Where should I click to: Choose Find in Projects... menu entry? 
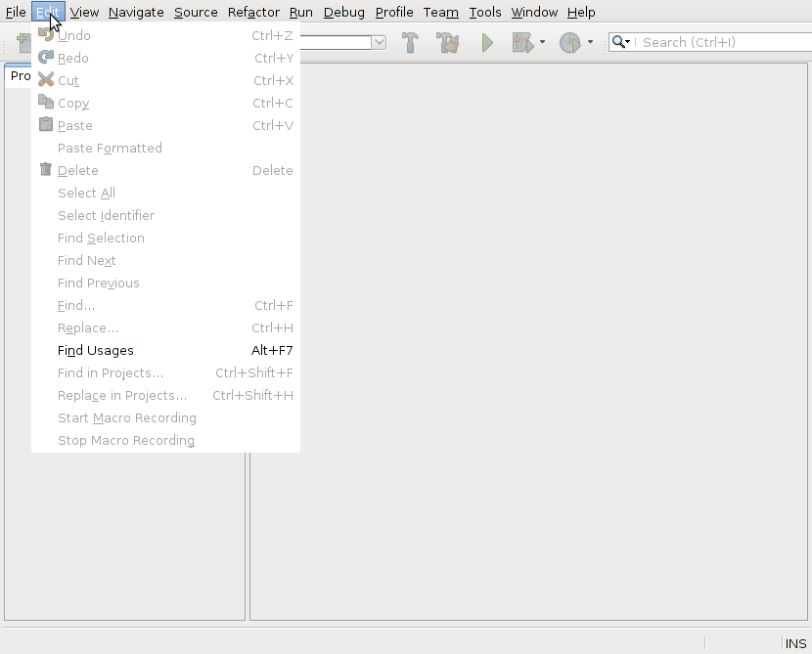pos(165,373)
